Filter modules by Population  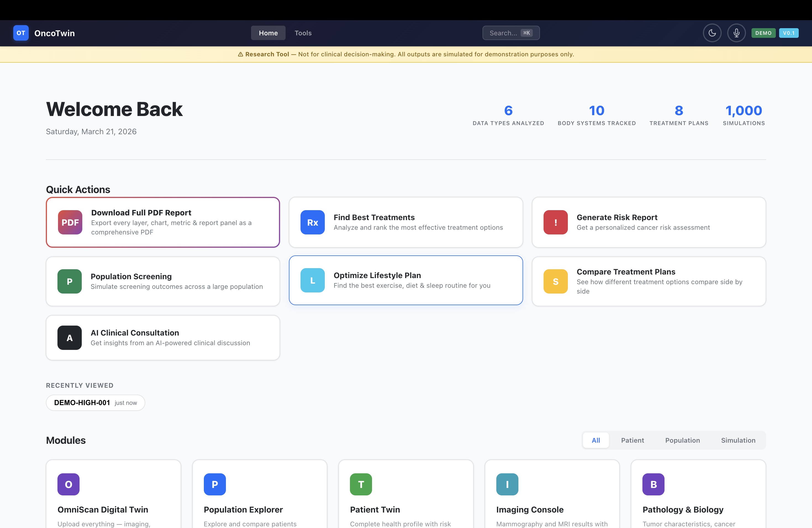[682, 440]
